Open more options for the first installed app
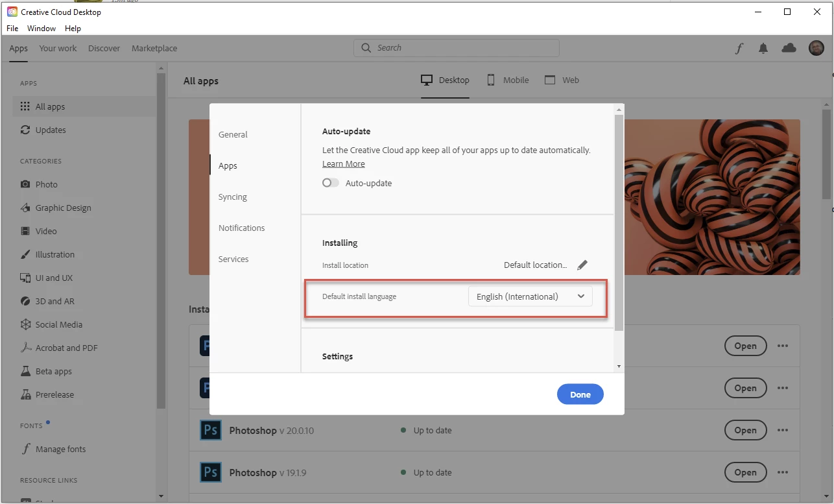The height and width of the screenshot is (504, 834). [x=783, y=346]
